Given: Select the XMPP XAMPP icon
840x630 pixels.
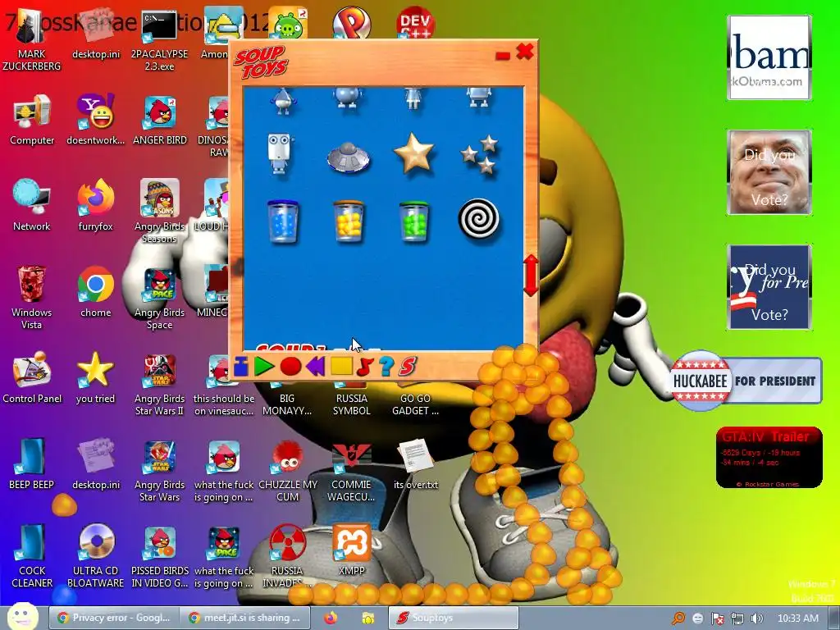Looking at the screenshot, I should 351,550.
